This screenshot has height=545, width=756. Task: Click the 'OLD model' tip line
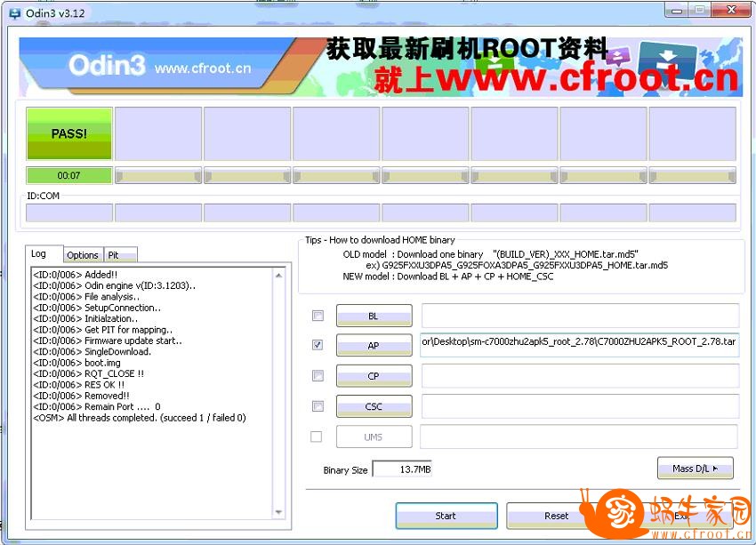490,254
